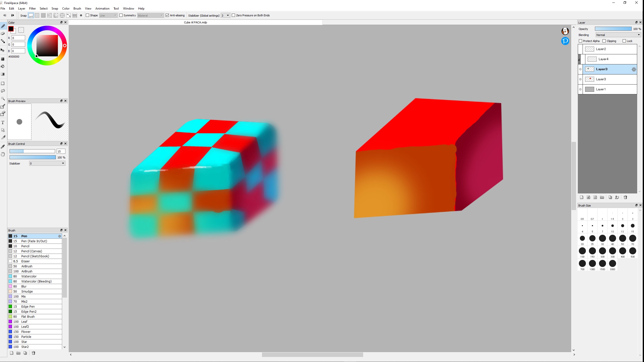Open the Animation menu
Image resolution: width=644 pixels, height=362 pixels.
coord(102,9)
